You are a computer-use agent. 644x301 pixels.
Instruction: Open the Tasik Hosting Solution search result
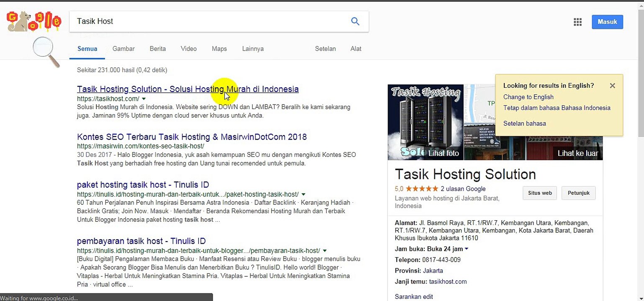[188, 89]
